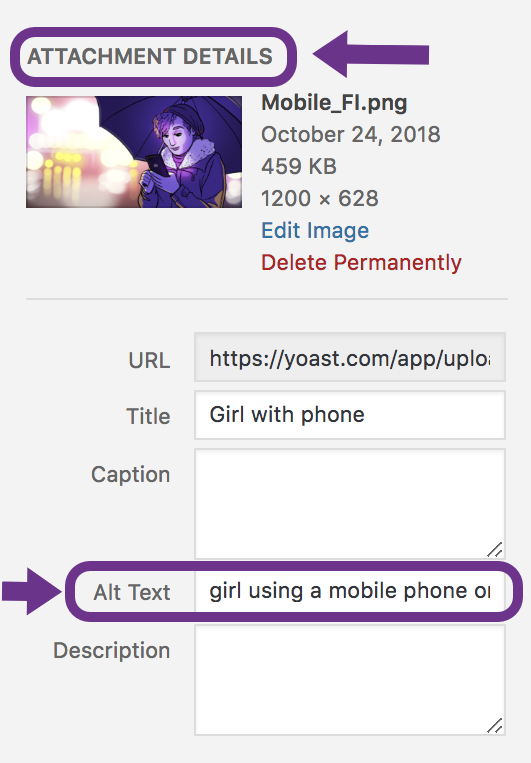Click the Caption label

(130, 474)
